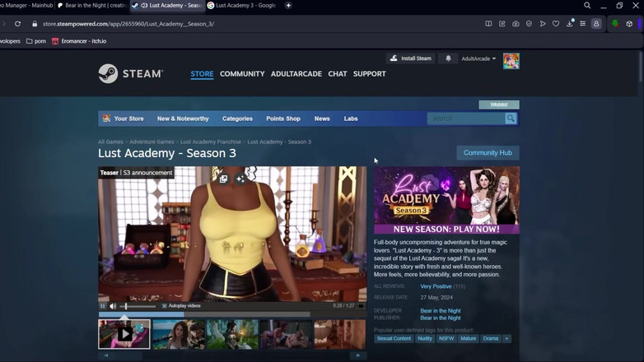
Task: Open the browser tab search magnifier
Action: (x=587, y=5)
